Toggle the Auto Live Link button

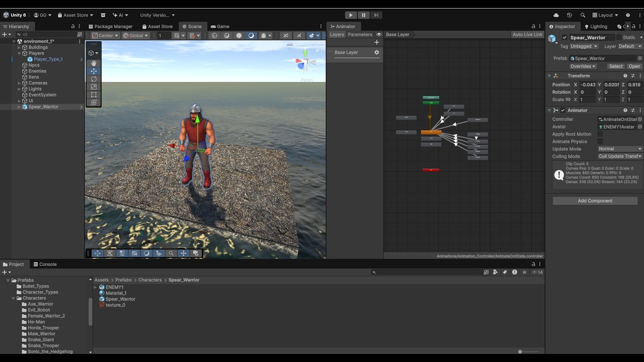(527, 35)
